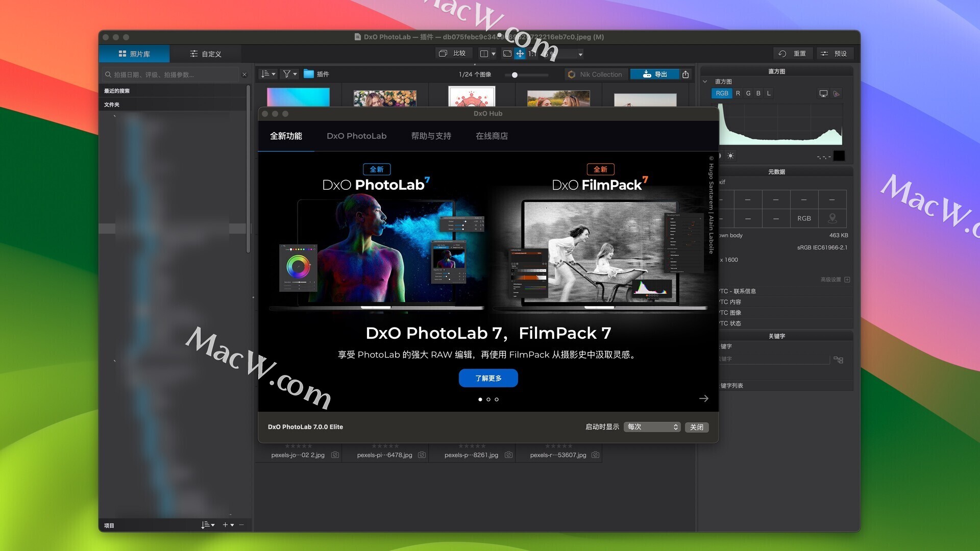This screenshot has width=980, height=551.
Task: Expand the IPTC 图像 row
Action: (786, 313)
